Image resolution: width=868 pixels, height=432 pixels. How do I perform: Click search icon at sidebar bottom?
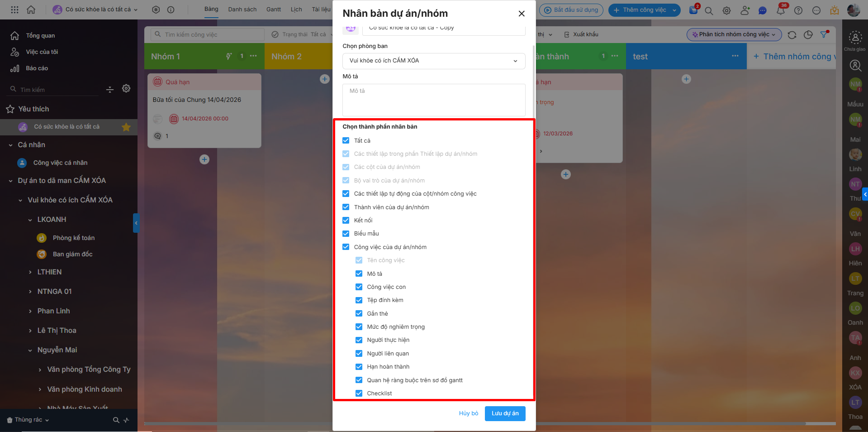point(116,420)
